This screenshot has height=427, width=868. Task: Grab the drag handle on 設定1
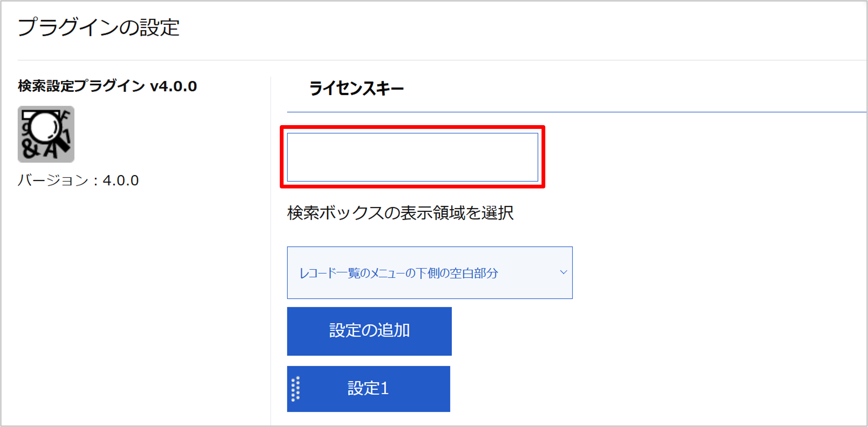296,389
